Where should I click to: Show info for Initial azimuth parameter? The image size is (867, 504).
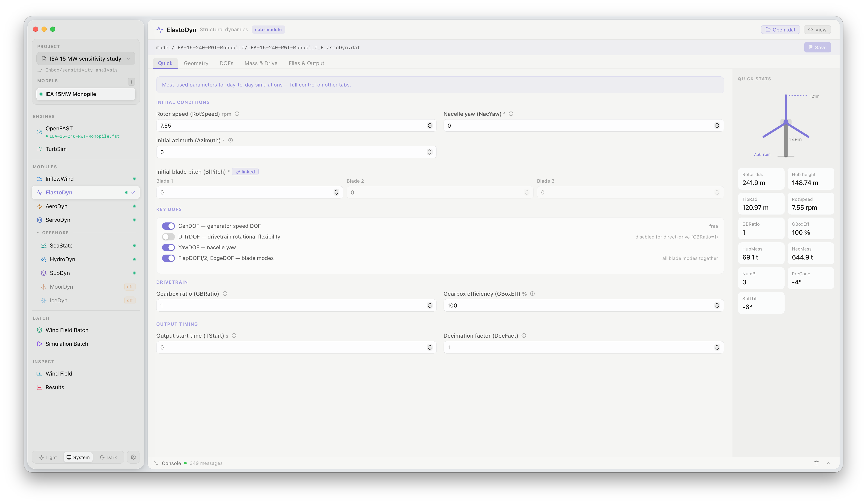click(x=231, y=140)
